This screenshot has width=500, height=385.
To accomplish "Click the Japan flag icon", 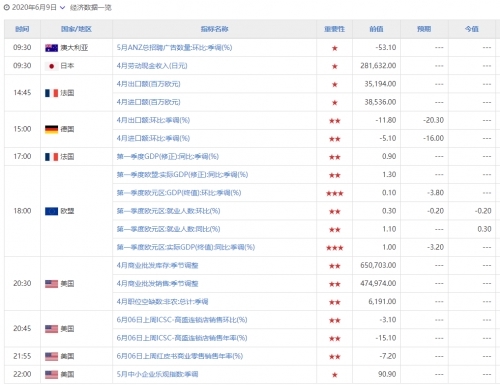I will pos(51,66).
